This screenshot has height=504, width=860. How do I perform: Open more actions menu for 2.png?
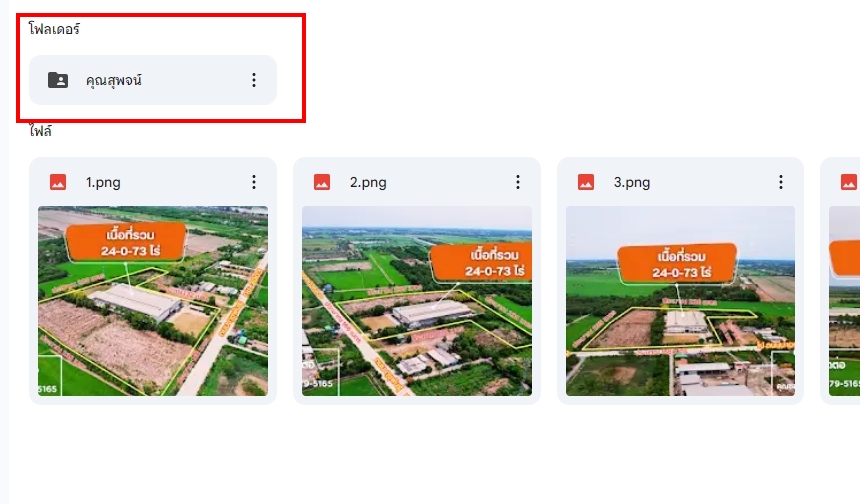click(x=518, y=182)
